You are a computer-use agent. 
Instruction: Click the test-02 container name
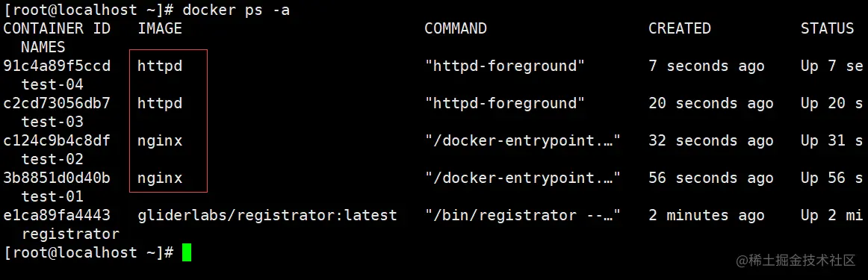(52, 159)
